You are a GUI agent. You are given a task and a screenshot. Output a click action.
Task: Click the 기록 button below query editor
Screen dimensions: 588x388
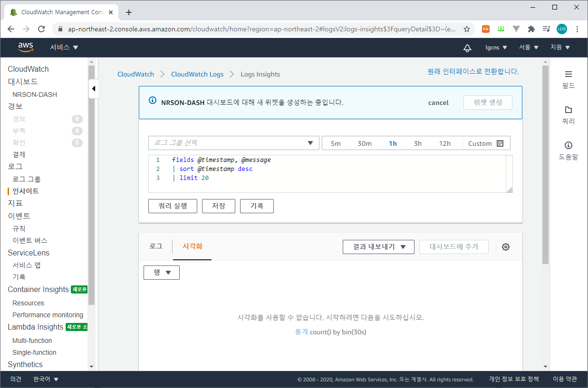click(257, 206)
